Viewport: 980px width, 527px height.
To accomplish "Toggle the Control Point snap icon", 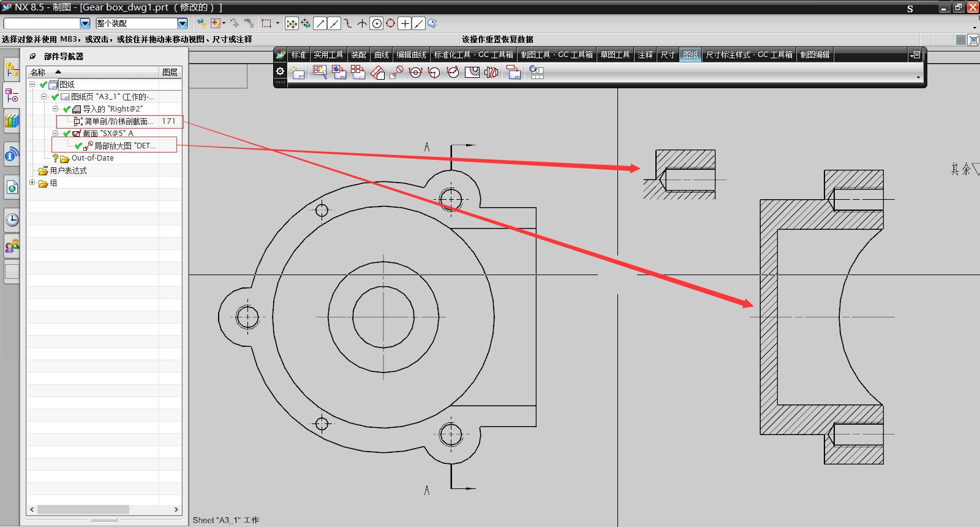I will (x=348, y=23).
